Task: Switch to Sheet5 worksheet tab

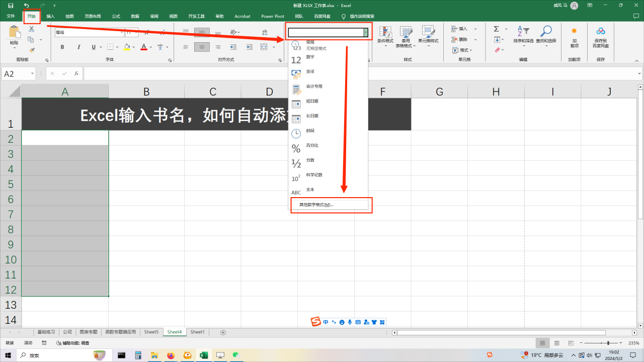Action: [151, 332]
